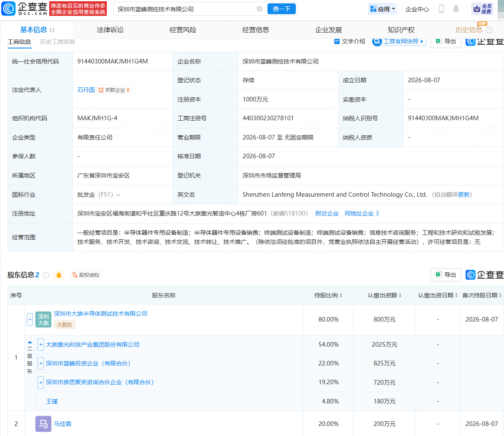This screenshot has height=436, width=504.
Task: Open the 附近企业 link
Action: 327,213
